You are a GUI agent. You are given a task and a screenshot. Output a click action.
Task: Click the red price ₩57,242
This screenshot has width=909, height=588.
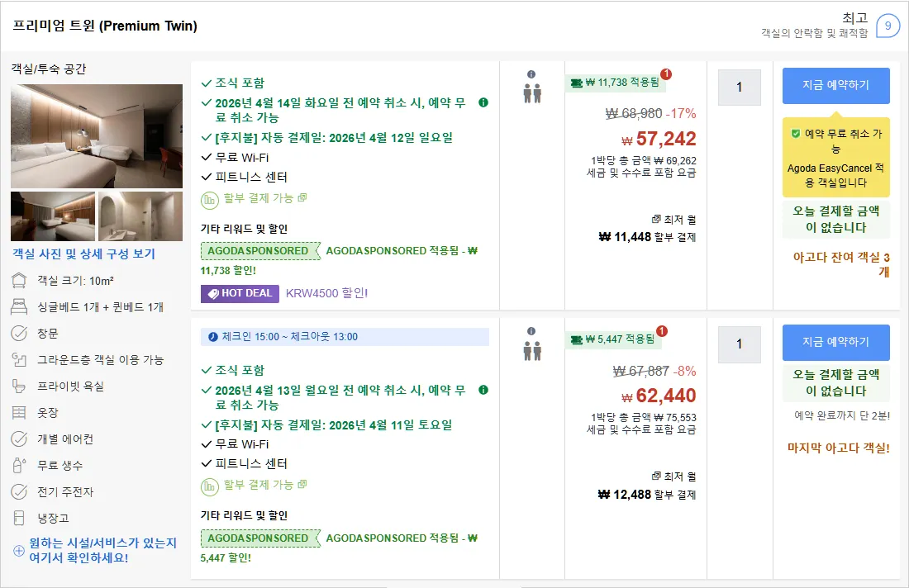pos(659,139)
